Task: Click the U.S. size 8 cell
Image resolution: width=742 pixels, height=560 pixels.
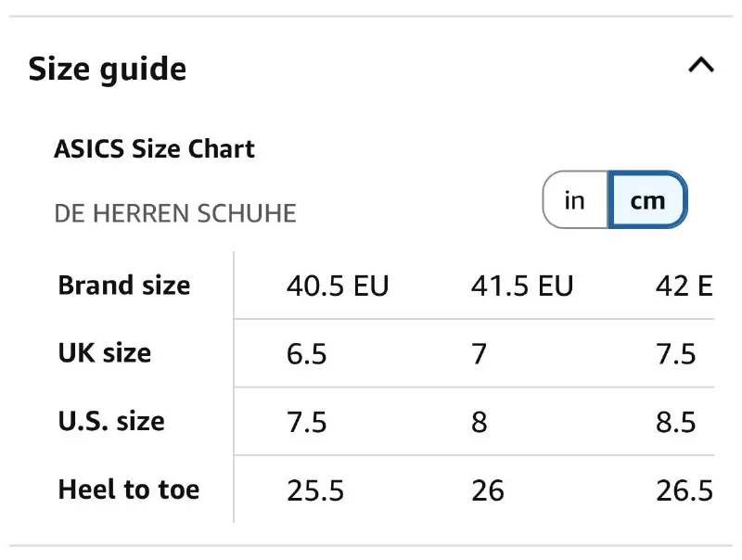Action: tap(480, 423)
